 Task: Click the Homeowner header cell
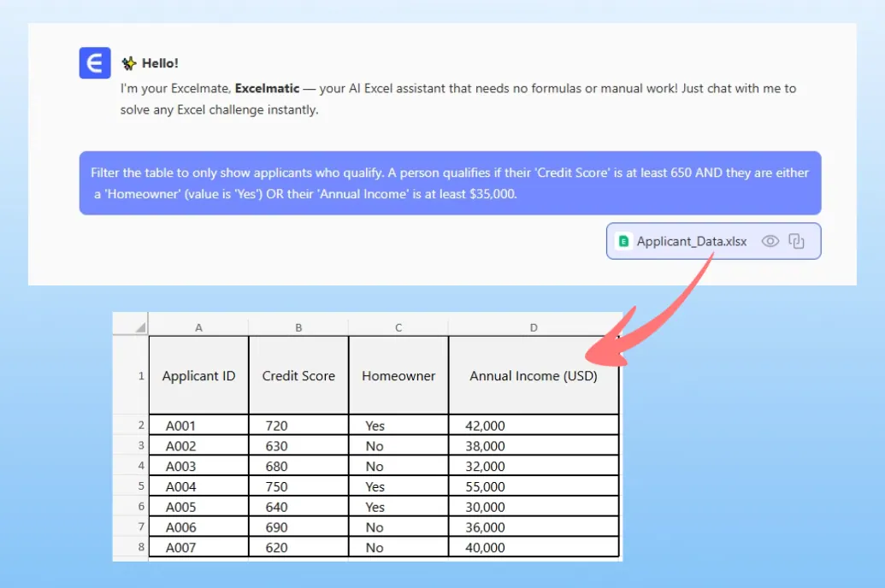coord(398,376)
